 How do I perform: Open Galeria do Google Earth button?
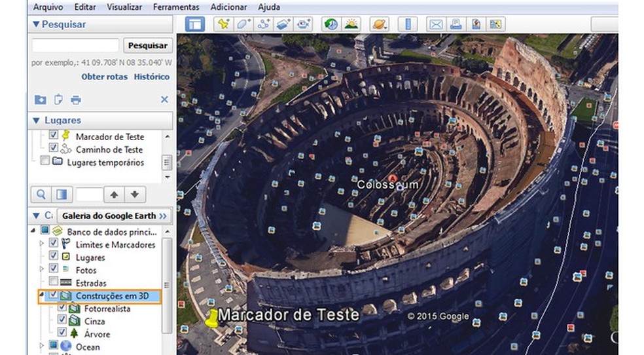click(114, 215)
